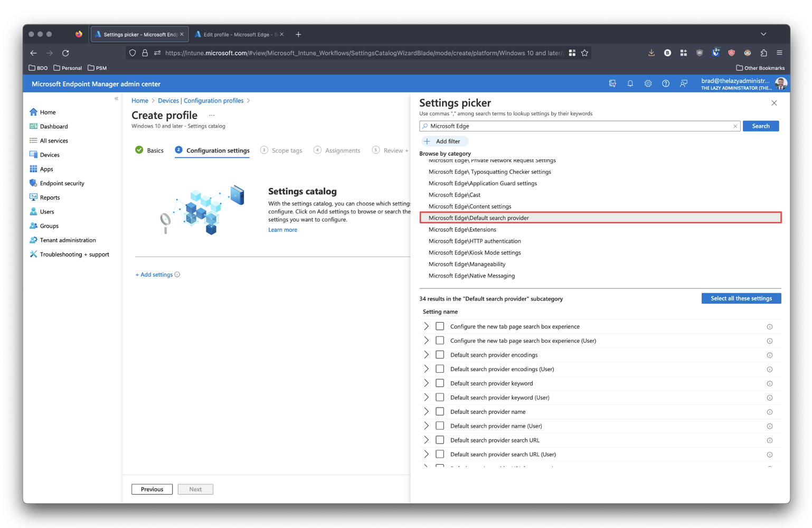
Task: Open Groups in the sidebar
Action: pyautogui.click(x=44, y=226)
